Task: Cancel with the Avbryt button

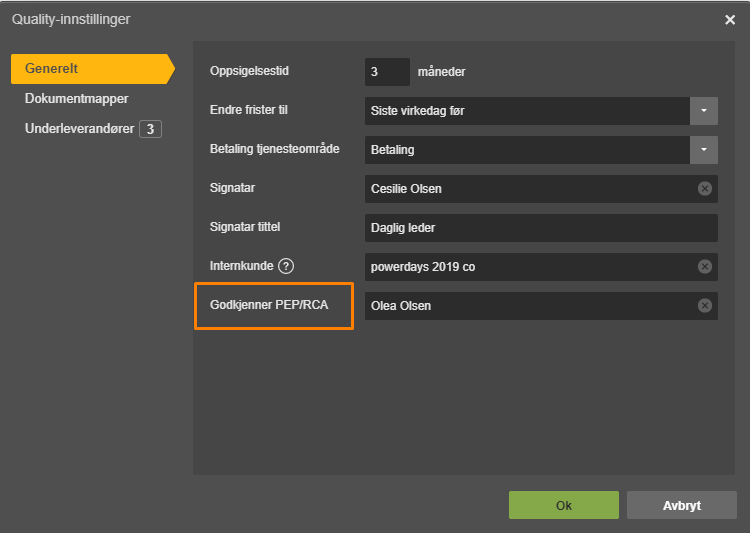Action: tap(682, 505)
